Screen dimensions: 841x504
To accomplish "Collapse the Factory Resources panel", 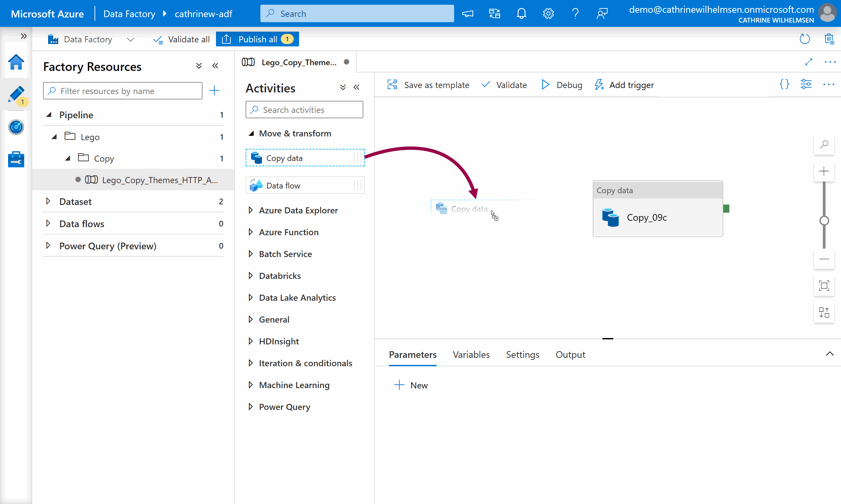I will click(215, 66).
